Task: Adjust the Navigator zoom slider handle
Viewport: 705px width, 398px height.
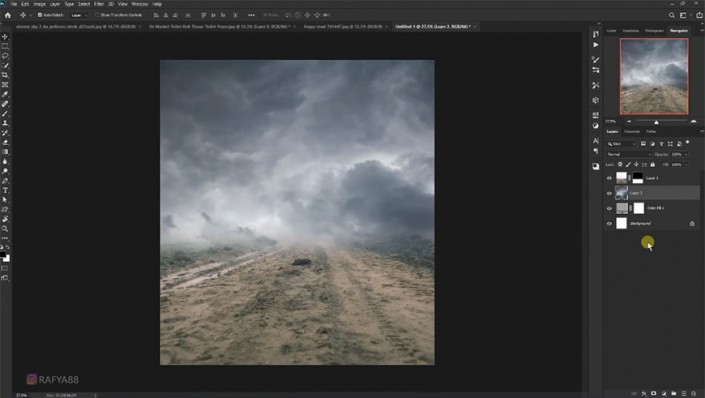Action: pos(656,122)
